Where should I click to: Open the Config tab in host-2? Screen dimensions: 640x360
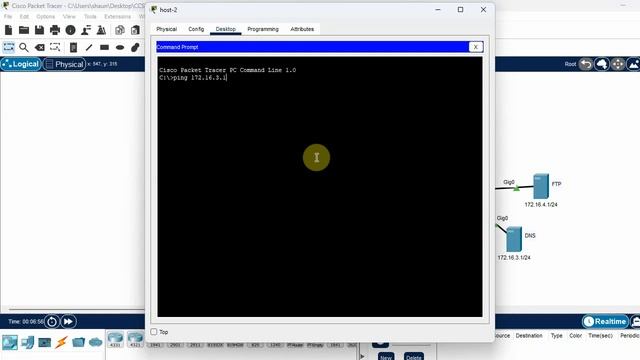(196, 29)
